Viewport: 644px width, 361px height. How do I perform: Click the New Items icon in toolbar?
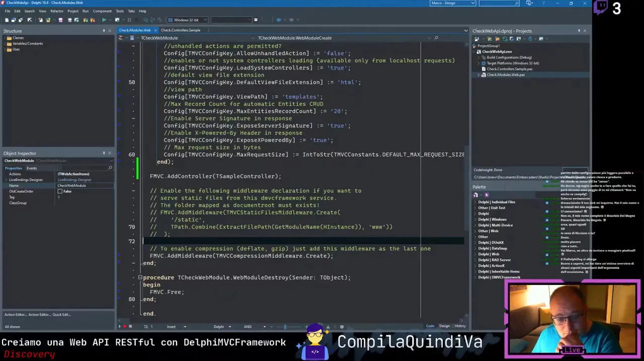coord(40,20)
